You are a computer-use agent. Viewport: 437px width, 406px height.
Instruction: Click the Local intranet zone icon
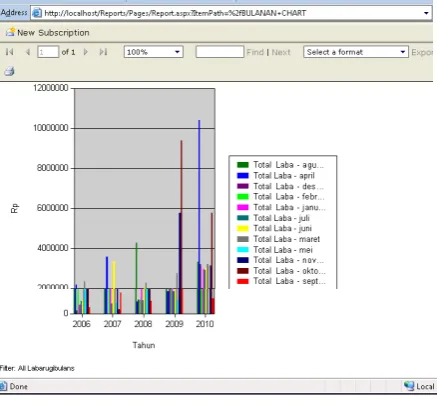click(409, 386)
